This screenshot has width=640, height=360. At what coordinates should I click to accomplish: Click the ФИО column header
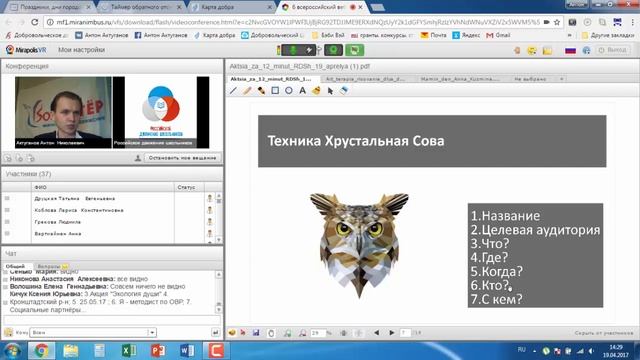tap(103, 187)
